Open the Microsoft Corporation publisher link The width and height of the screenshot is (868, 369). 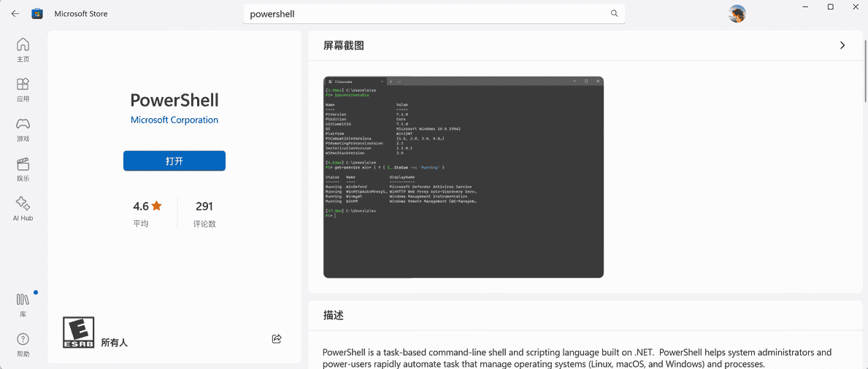[174, 120]
